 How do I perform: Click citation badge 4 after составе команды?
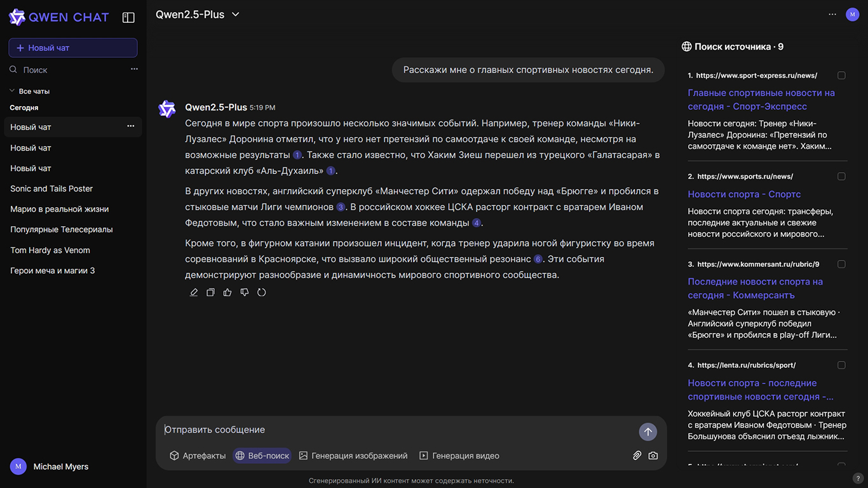(477, 223)
